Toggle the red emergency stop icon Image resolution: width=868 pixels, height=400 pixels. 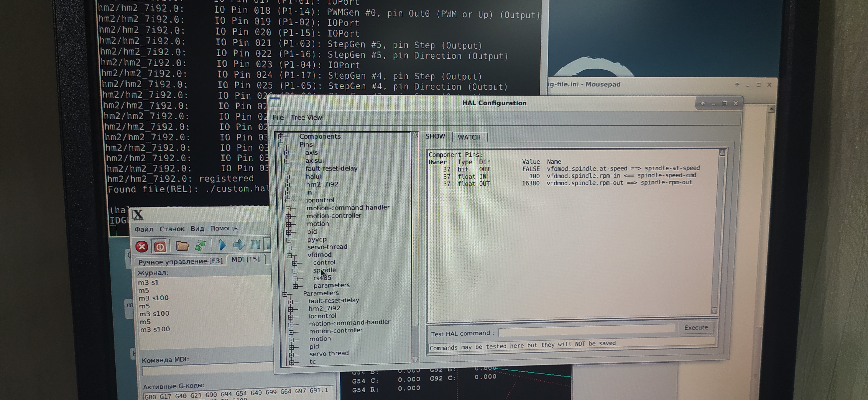(x=142, y=246)
